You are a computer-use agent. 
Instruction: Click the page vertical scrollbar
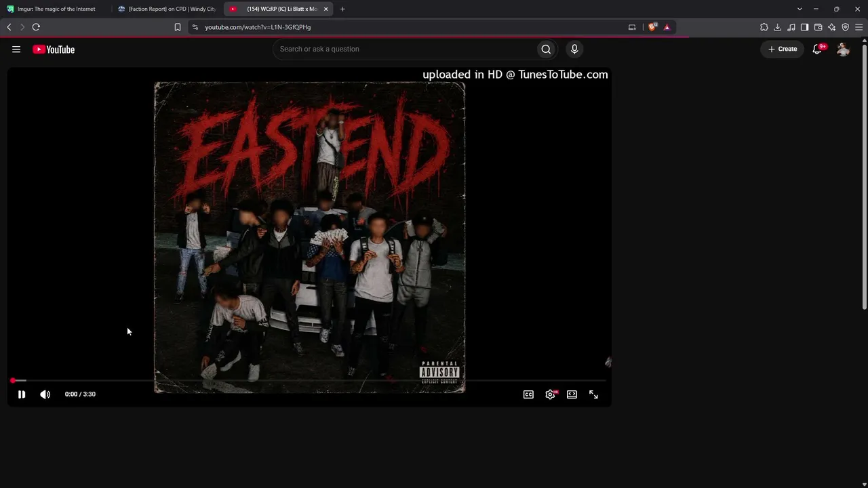pyautogui.click(x=864, y=176)
